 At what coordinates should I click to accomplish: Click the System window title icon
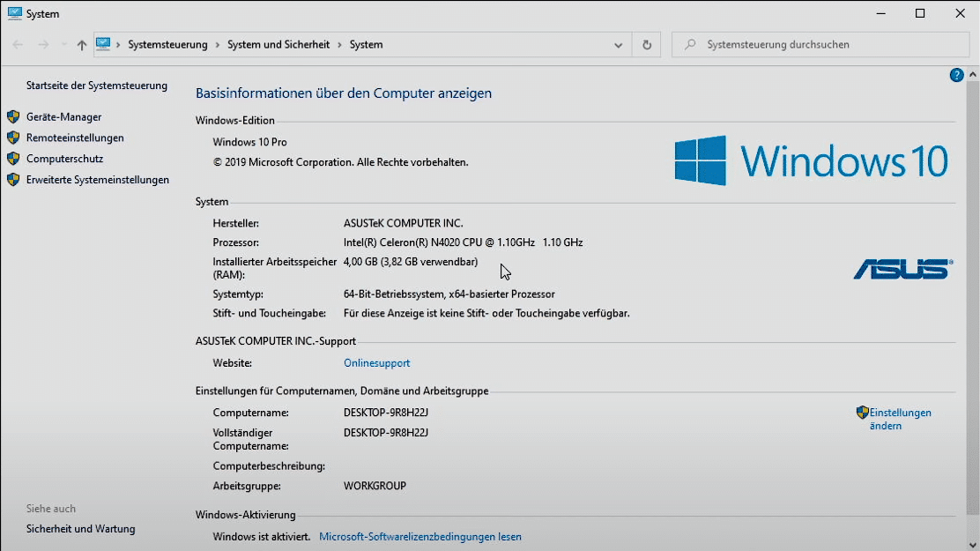point(14,13)
